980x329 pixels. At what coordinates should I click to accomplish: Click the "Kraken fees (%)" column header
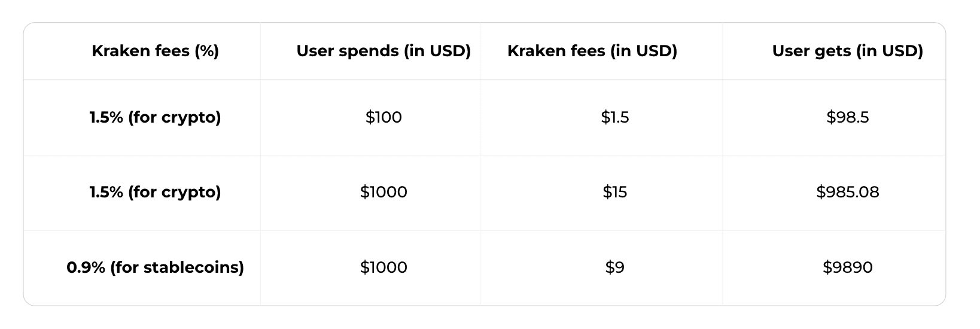155,51
